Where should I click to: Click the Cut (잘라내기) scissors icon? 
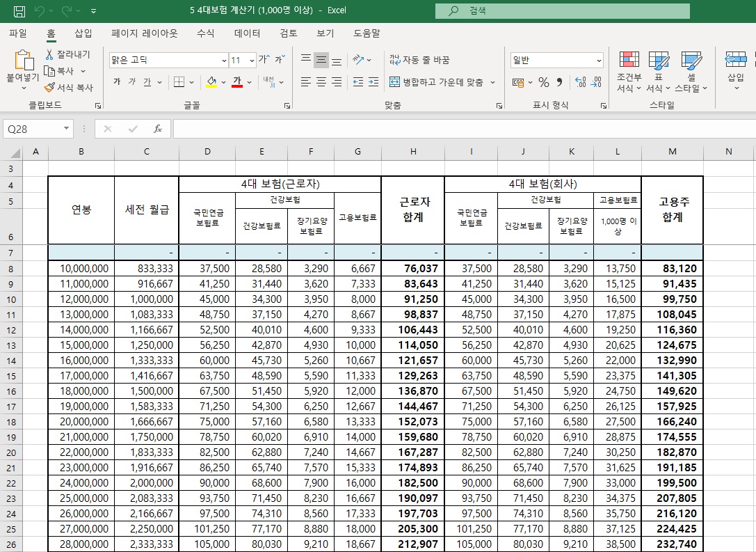[49, 54]
